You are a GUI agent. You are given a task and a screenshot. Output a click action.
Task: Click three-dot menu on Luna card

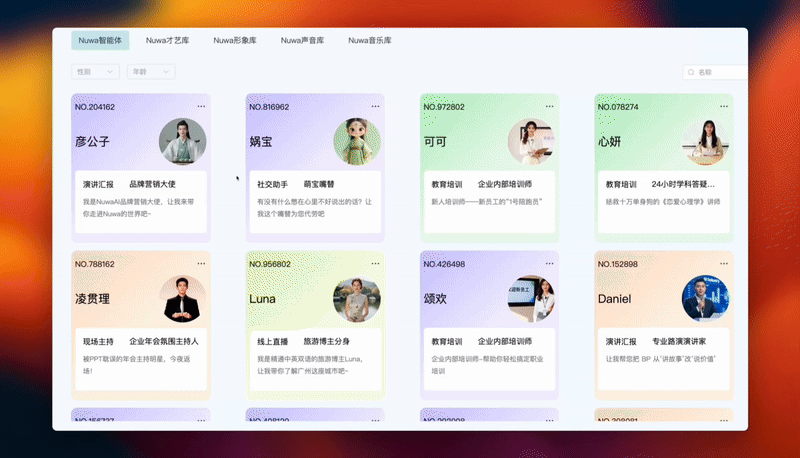(375, 264)
